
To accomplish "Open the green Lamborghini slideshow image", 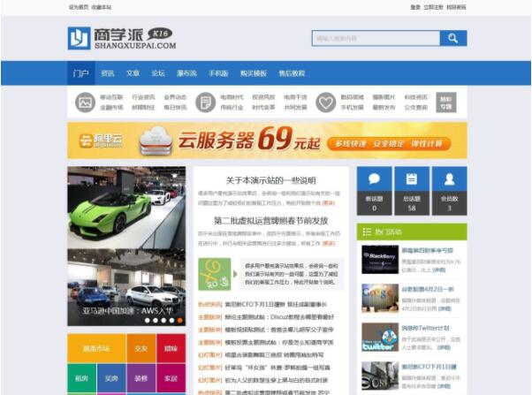I will 126,208.
